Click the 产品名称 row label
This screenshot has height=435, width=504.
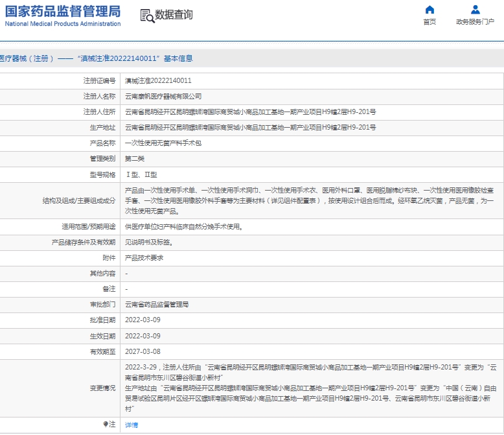click(102, 143)
